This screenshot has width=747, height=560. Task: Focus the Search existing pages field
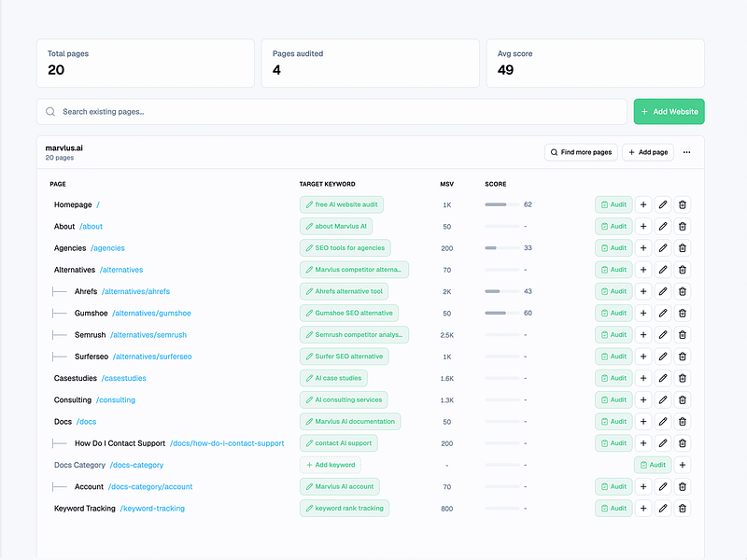331,111
